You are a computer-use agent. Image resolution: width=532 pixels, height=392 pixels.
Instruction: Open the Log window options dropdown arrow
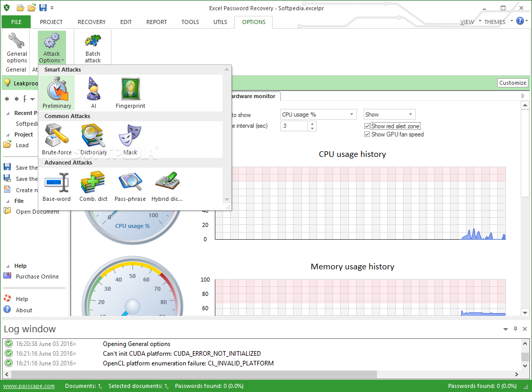(x=505, y=329)
